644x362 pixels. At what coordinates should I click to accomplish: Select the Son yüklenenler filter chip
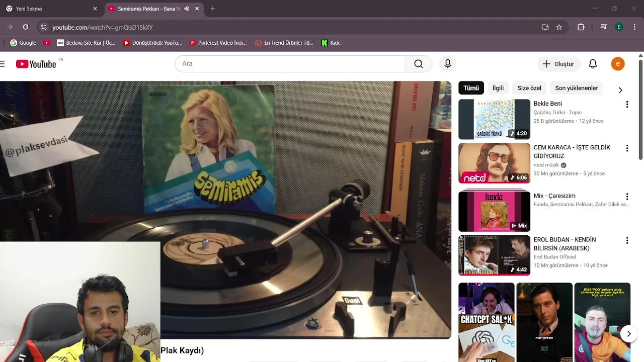[577, 88]
